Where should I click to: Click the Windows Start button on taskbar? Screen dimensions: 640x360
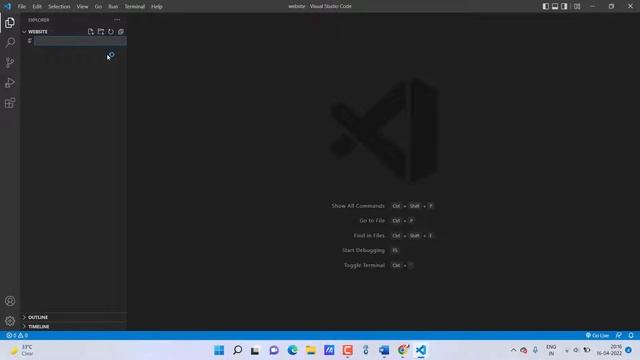219,350
